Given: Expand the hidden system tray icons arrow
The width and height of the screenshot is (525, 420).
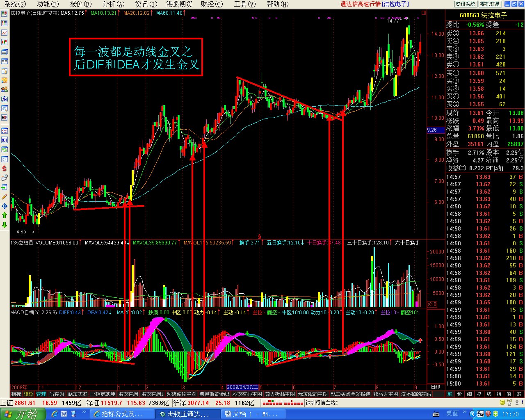Looking at the screenshot, I should (474, 414).
